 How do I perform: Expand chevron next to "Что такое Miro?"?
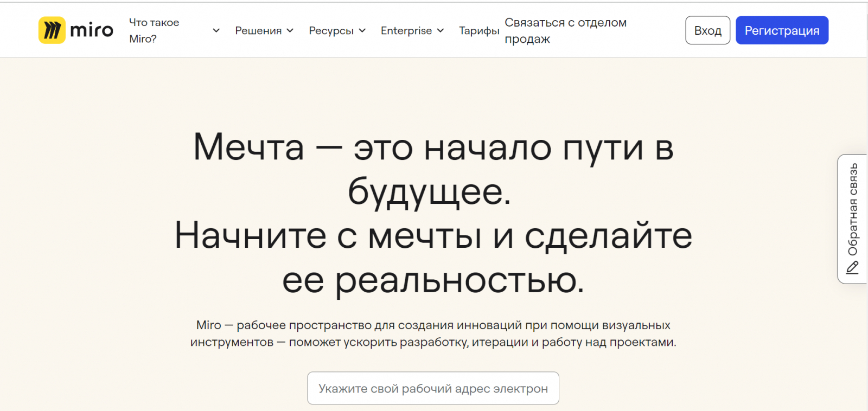(x=216, y=31)
